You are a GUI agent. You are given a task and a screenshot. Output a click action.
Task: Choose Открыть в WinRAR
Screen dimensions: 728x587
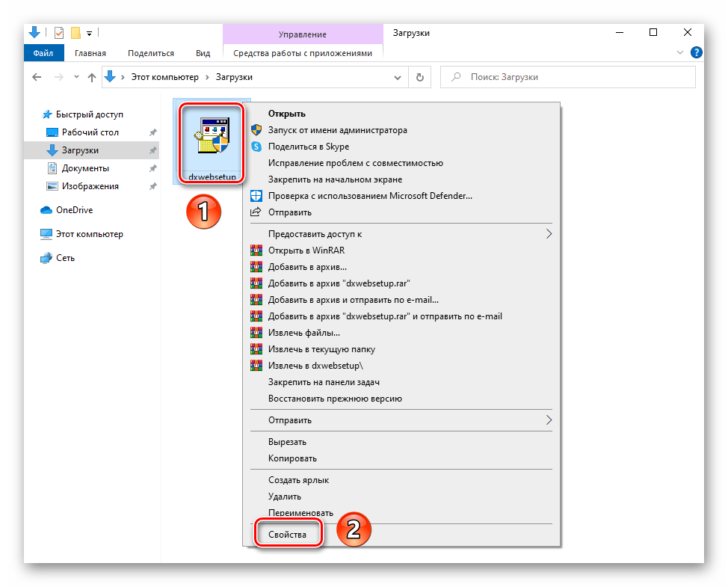click(401, 251)
